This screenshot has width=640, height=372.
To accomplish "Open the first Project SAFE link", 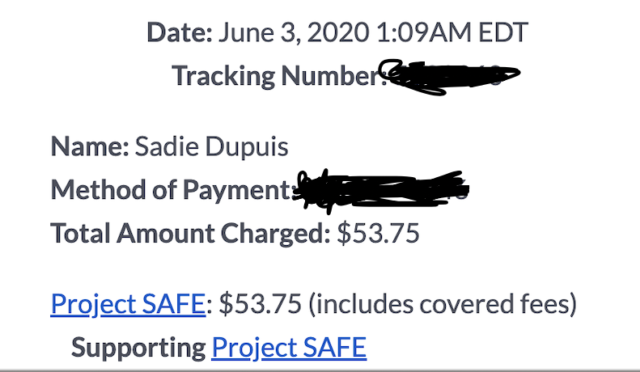I will pos(128,304).
